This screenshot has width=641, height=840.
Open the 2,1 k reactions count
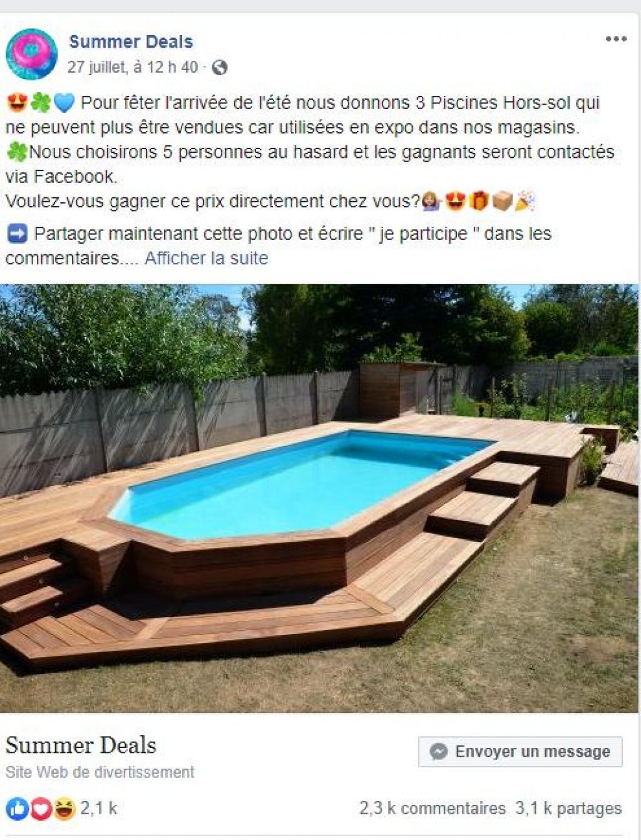point(99,809)
